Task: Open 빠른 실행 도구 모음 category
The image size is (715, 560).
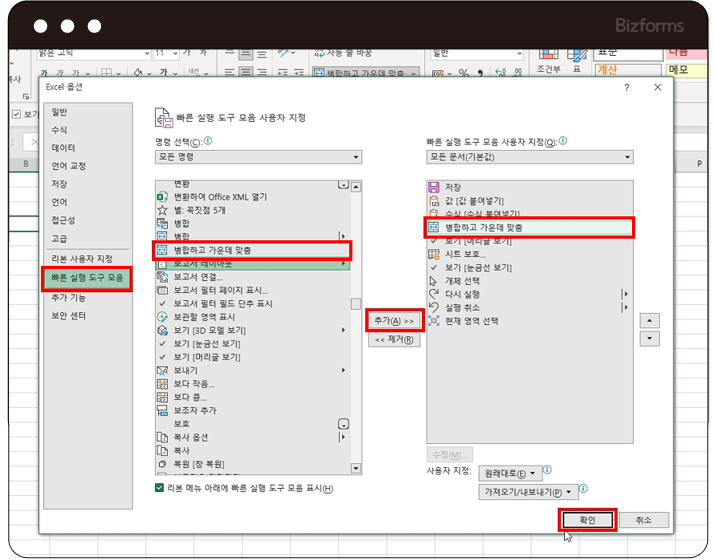Action: click(87, 278)
